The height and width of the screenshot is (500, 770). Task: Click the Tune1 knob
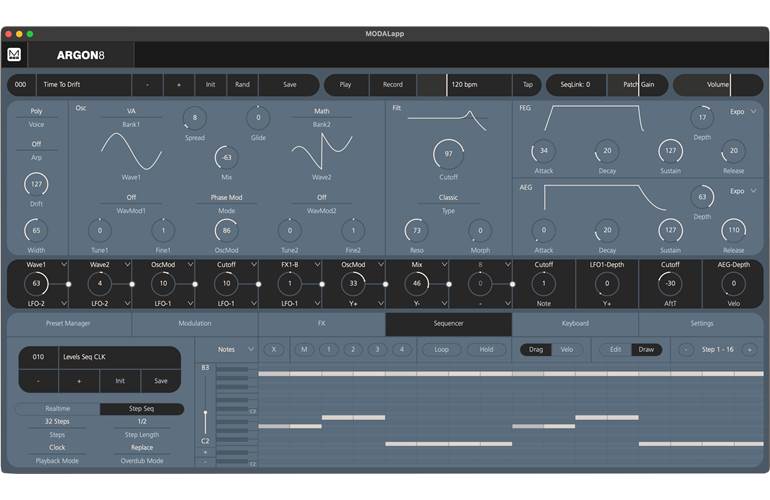point(100,230)
